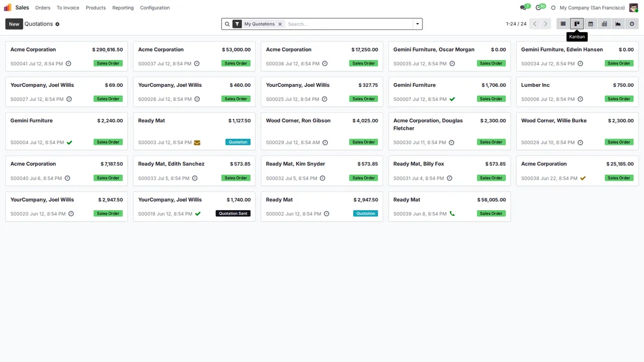Viewport: 644px width, 362px height.
Task: Click the 1-24 / 24 pager counter
Action: point(516,24)
